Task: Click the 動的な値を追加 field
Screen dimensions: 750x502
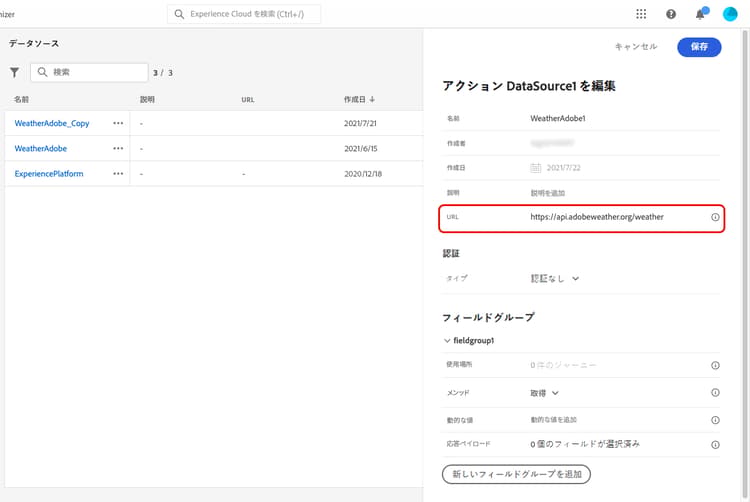Action: coord(553,420)
